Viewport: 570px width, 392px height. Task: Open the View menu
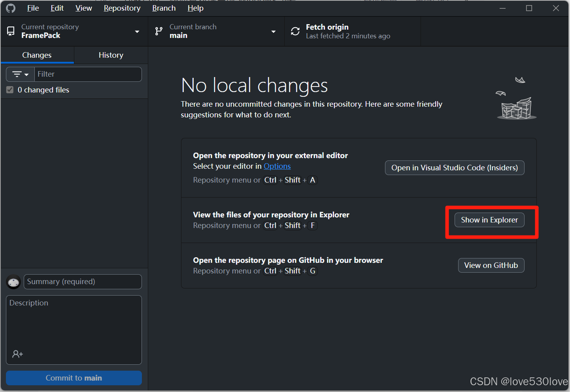[84, 8]
